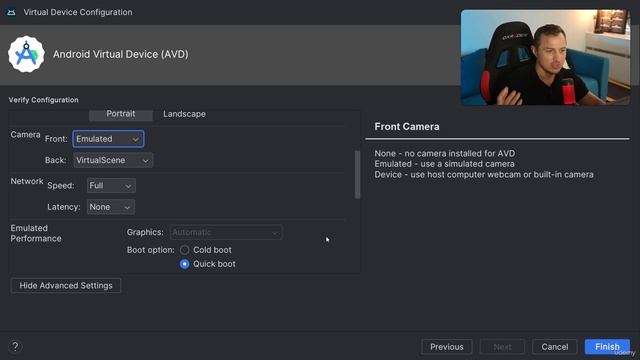Image resolution: width=640 pixels, height=360 pixels.
Task: Click the settings panel vertical scrollbar
Action: (358, 174)
